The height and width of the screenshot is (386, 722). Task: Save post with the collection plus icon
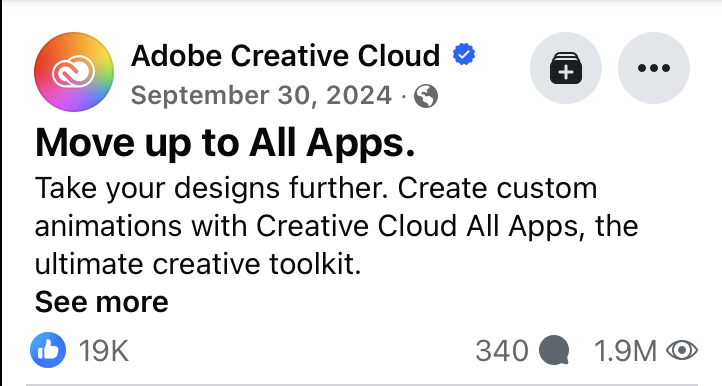click(566, 68)
